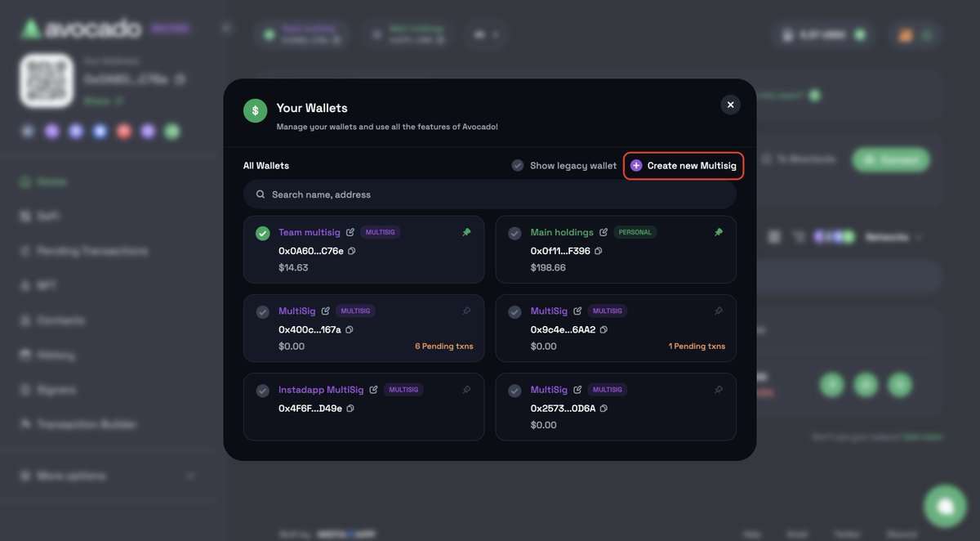Click the Your Wallets title

coord(312,108)
